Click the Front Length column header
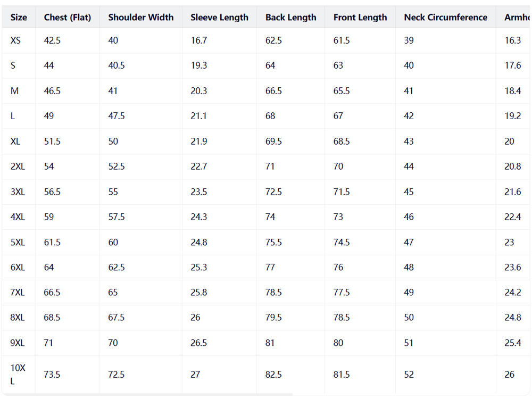This screenshot has height=399, width=532. [x=360, y=18]
